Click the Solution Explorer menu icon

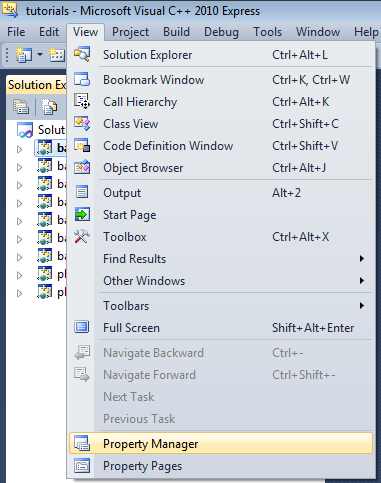pos(82,54)
